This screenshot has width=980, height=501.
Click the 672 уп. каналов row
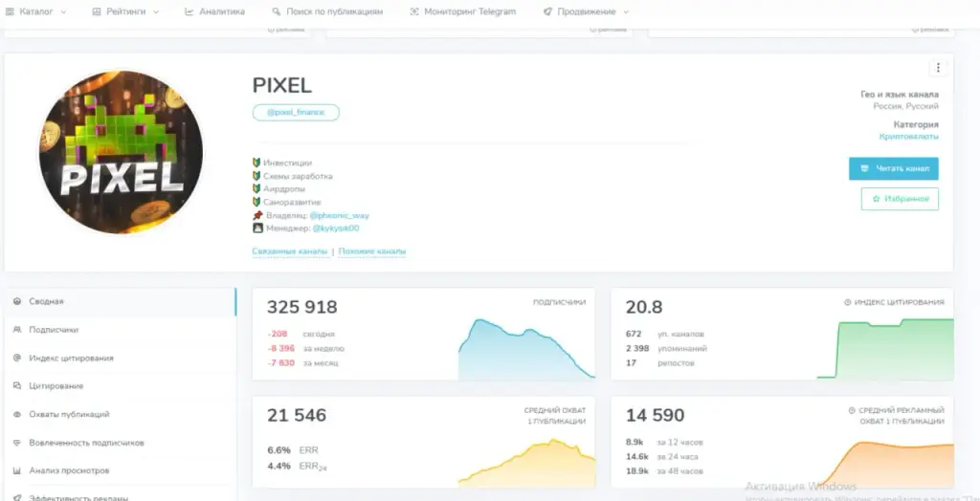pos(665,335)
